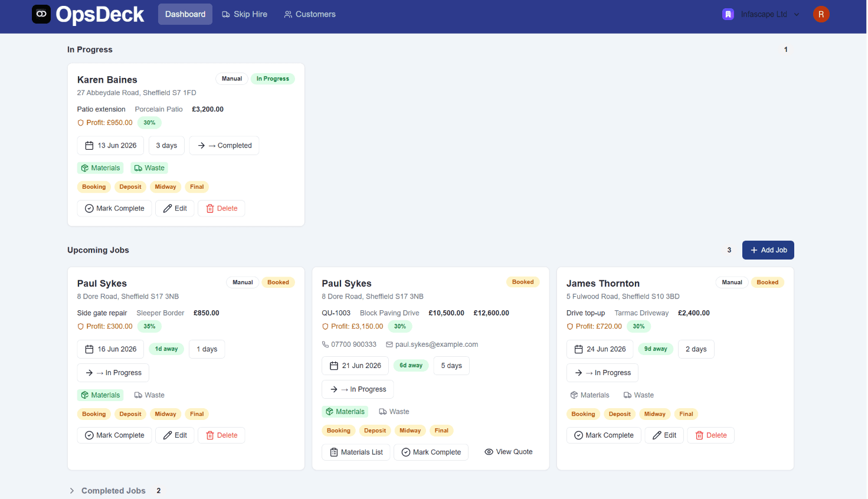The height and width of the screenshot is (499, 868).
Task: Toggle Waste on Side gate repair card
Action: 149,395
